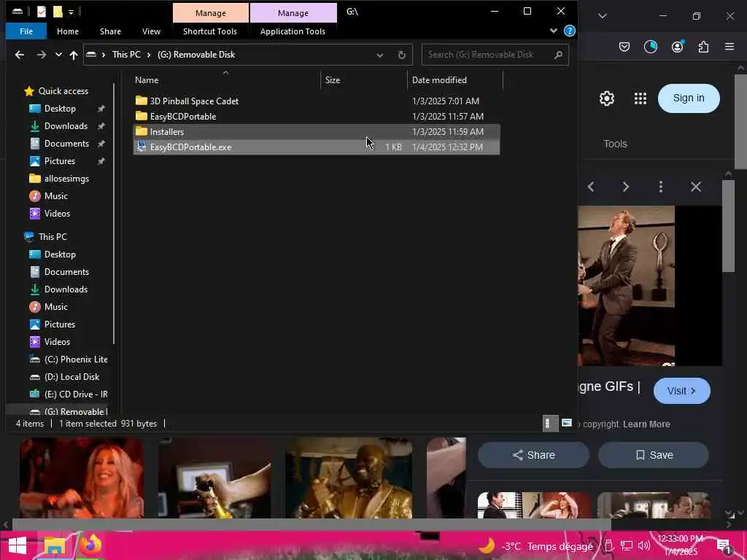Viewport: 747px width, 560px height.
Task: Open the Home ribbon tab
Action: pyautogui.click(x=68, y=31)
